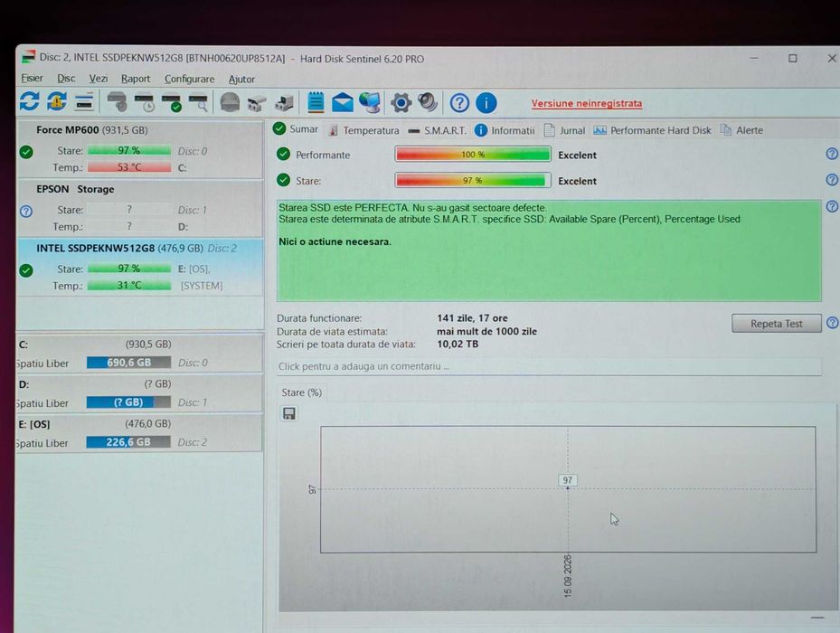Screen dimensions: 840x633
Task: Switch to Performante Hard Disk tab
Action: (x=653, y=130)
